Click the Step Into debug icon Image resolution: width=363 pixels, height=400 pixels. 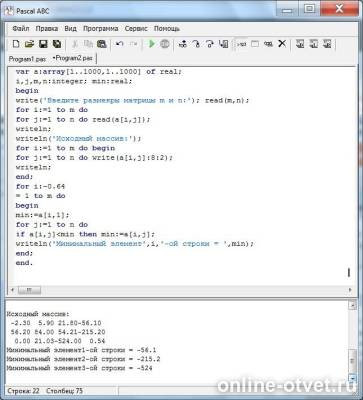tap(183, 44)
